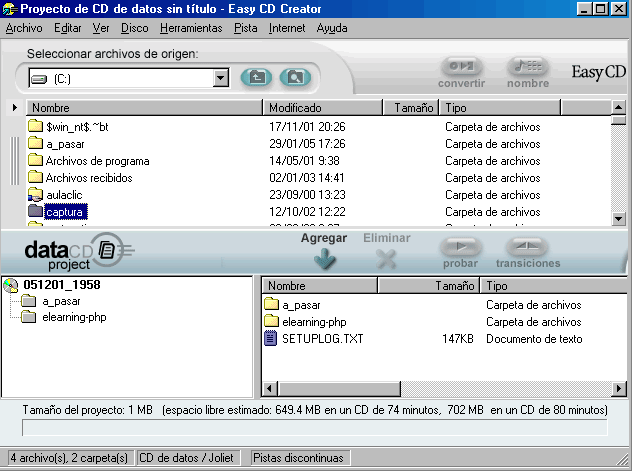This screenshot has height=471, width=632.
Task: Sort source files by Nombre column
Action: coord(144,108)
